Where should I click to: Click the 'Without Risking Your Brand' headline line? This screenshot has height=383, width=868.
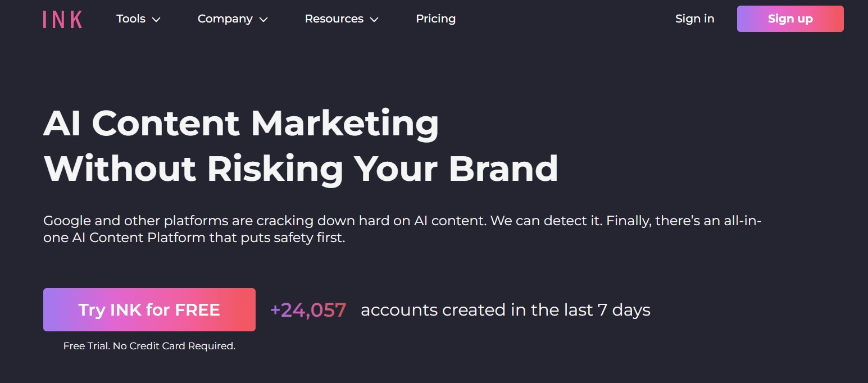(301, 168)
